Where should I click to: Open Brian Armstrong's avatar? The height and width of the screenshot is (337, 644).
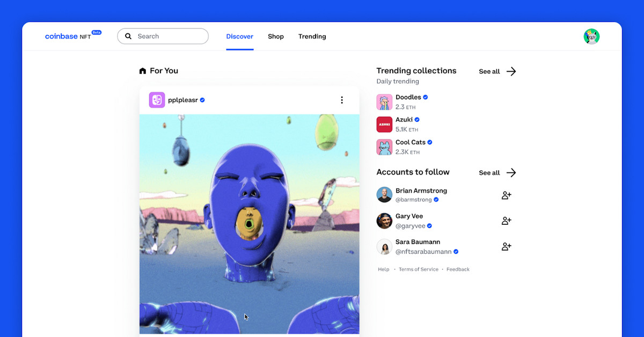pyautogui.click(x=384, y=195)
